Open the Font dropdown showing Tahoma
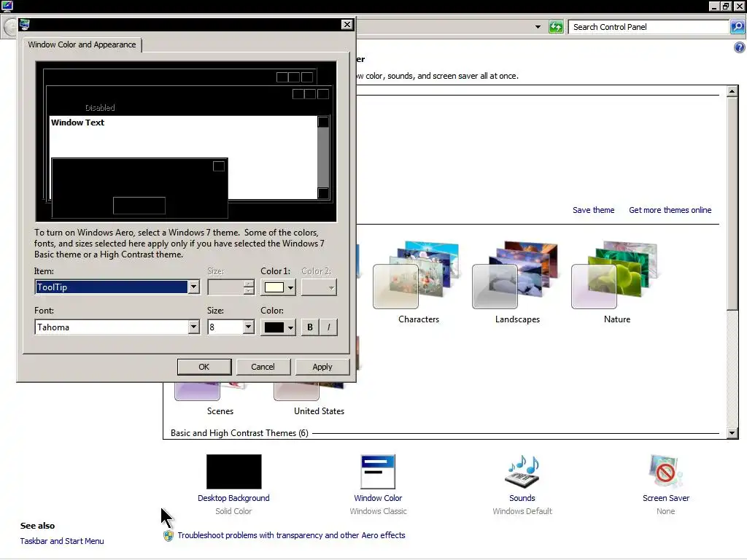This screenshot has width=747, height=560. (193, 327)
